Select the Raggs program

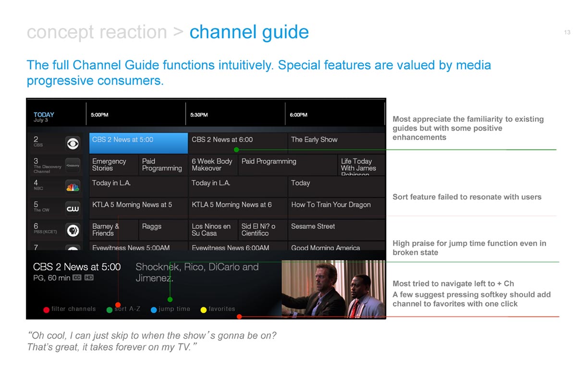pyautogui.click(x=163, y=230)
